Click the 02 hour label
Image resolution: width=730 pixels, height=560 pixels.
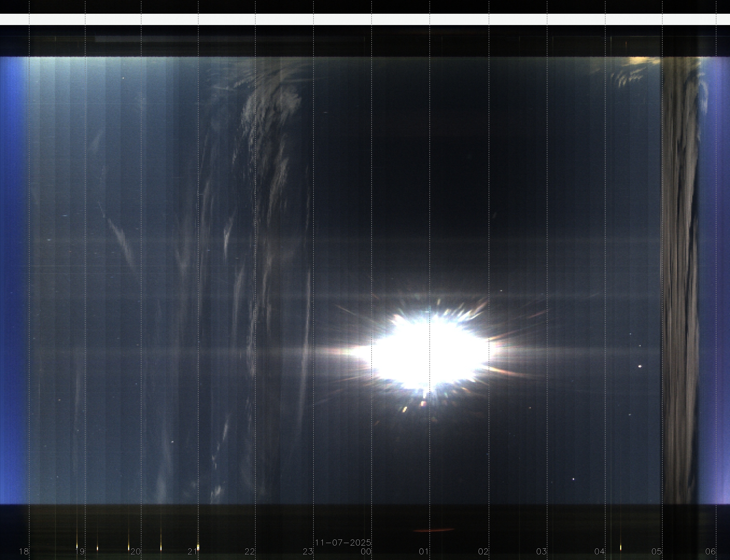[x=483, y=551]
